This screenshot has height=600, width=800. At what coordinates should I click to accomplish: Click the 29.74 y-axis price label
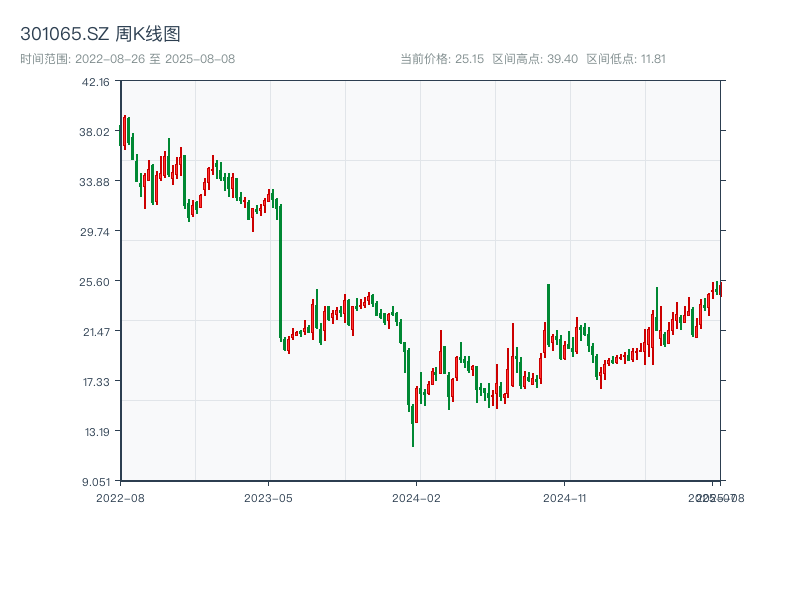point(97,232)
